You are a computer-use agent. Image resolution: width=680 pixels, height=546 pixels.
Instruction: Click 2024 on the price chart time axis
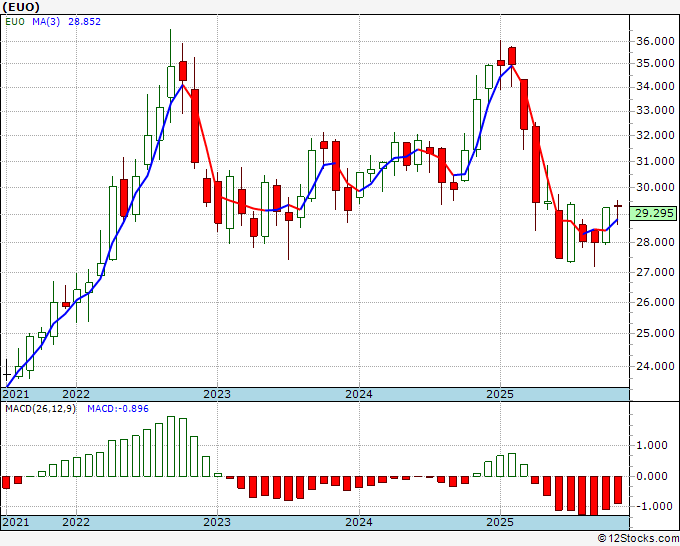click(359, 394)
